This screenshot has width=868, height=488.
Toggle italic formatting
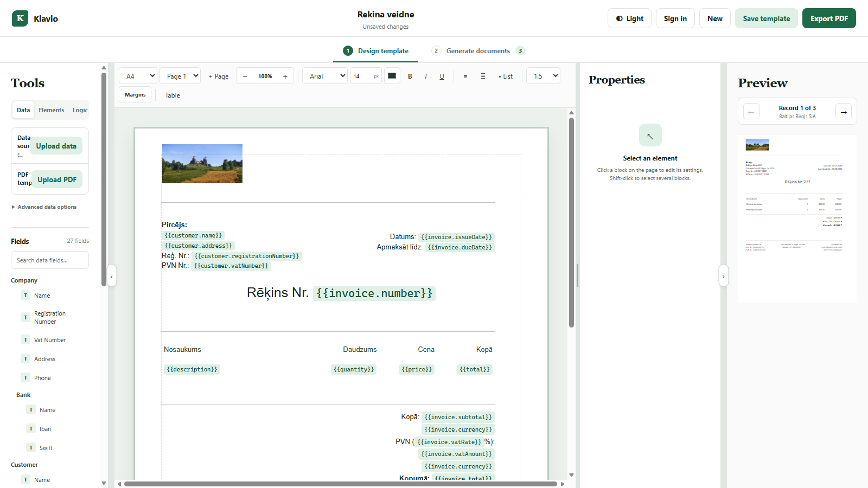point(426,76)
